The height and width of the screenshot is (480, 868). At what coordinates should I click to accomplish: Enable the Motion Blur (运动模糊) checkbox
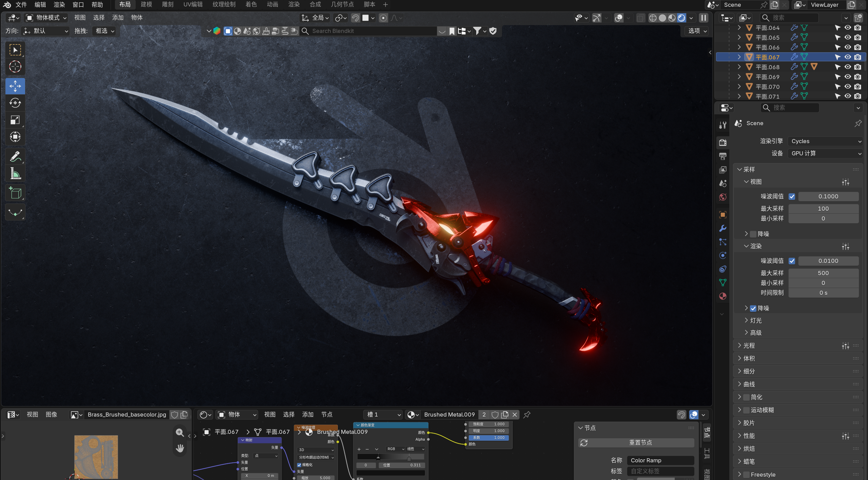coord(746,410)
